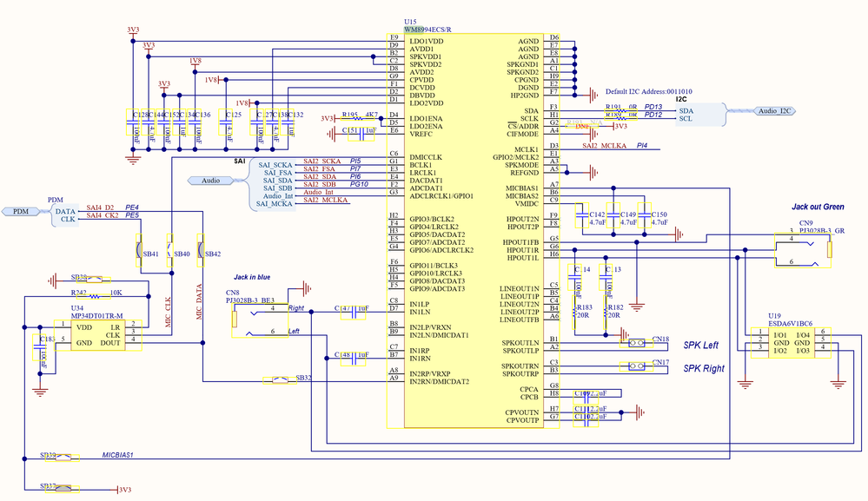
Task: Select resistor R242 10K
Action: pyautogui.click(x=94, y=296)
